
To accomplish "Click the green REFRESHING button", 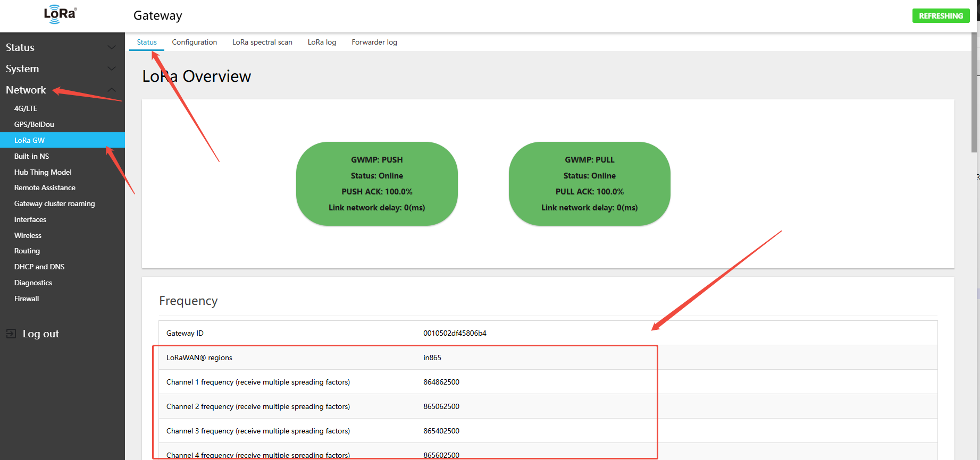I will (x=941, y=16).
